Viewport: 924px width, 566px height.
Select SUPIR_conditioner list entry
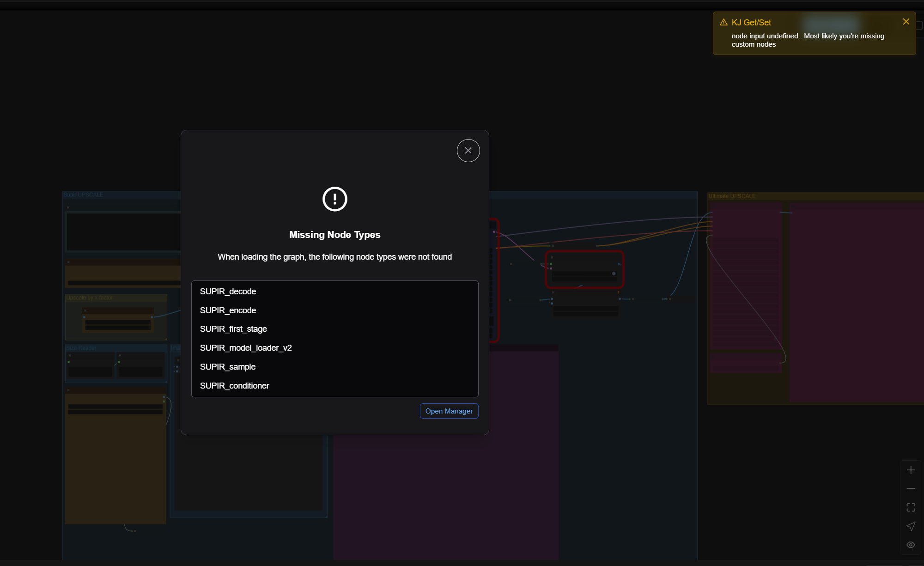tap(234, 386)
